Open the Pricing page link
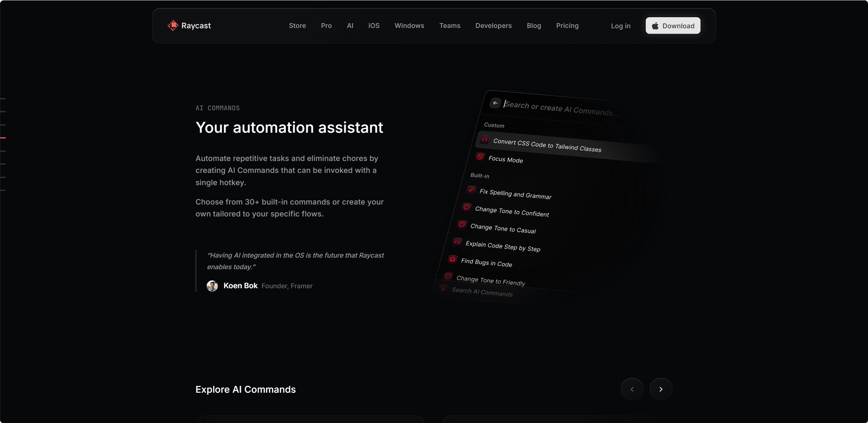868x423 pixels. [x=567, y=26]
